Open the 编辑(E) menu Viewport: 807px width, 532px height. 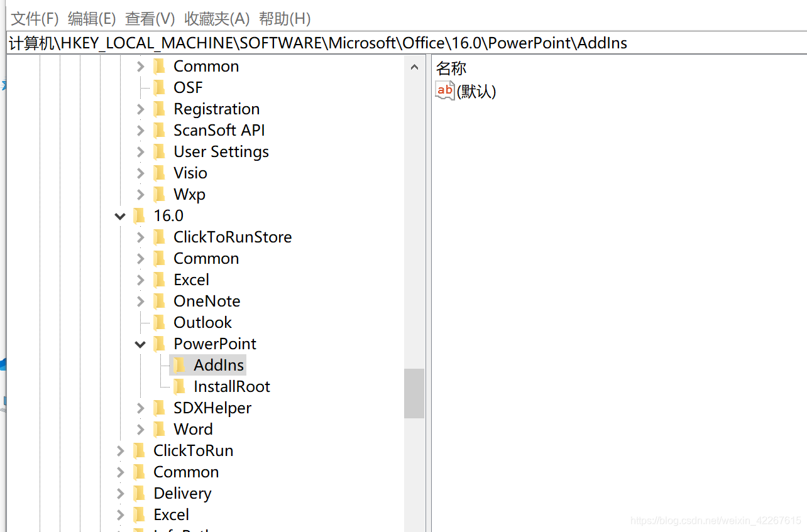coord(92,19)
